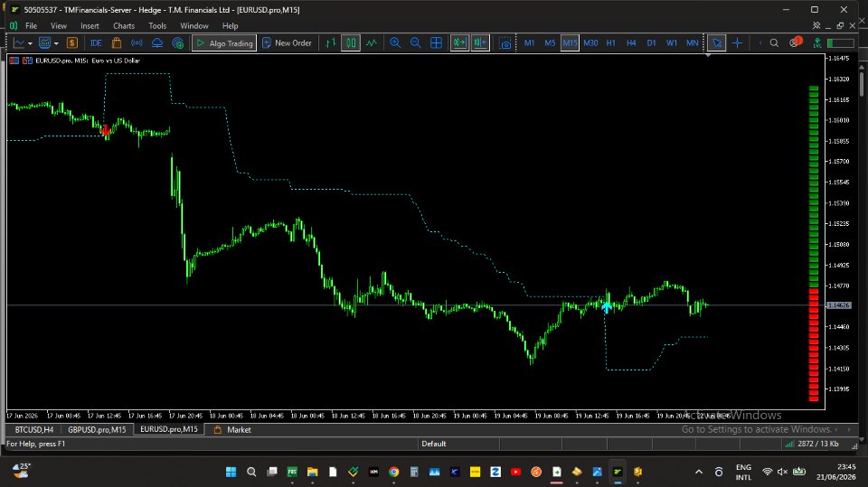
Task: Open the IDE MetaEditor button
Action: pyautogui.click(x=96, y=42)
